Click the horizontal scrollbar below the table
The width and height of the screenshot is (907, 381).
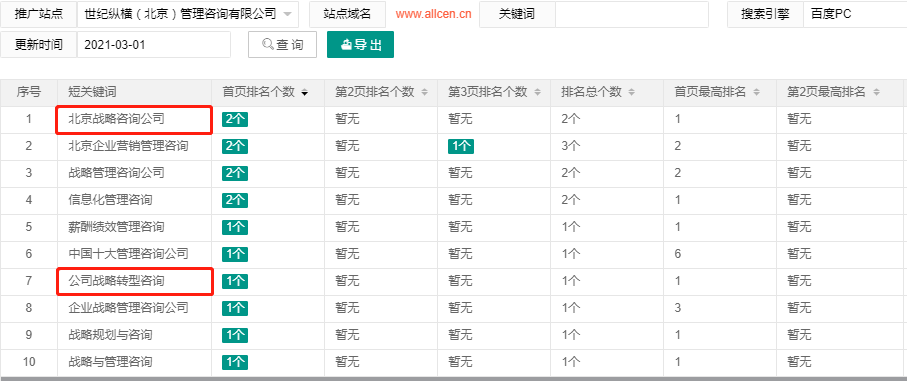point(454,379)
